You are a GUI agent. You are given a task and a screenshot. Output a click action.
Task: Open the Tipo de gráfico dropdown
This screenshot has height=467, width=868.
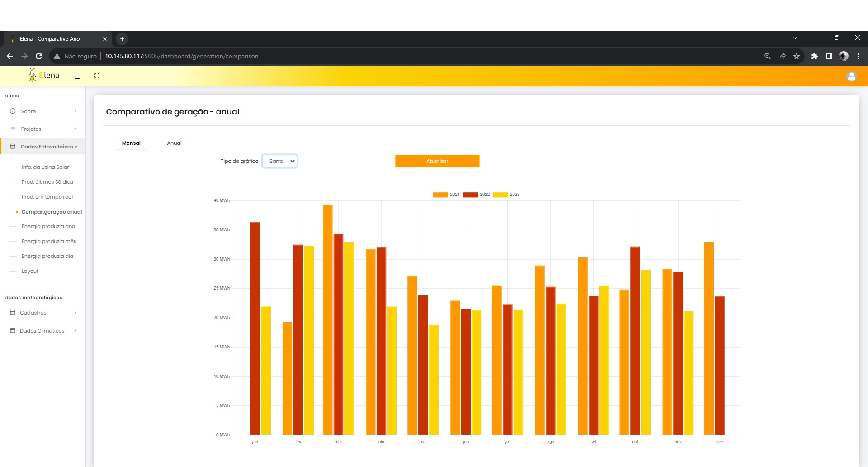[x=279, y=161]
